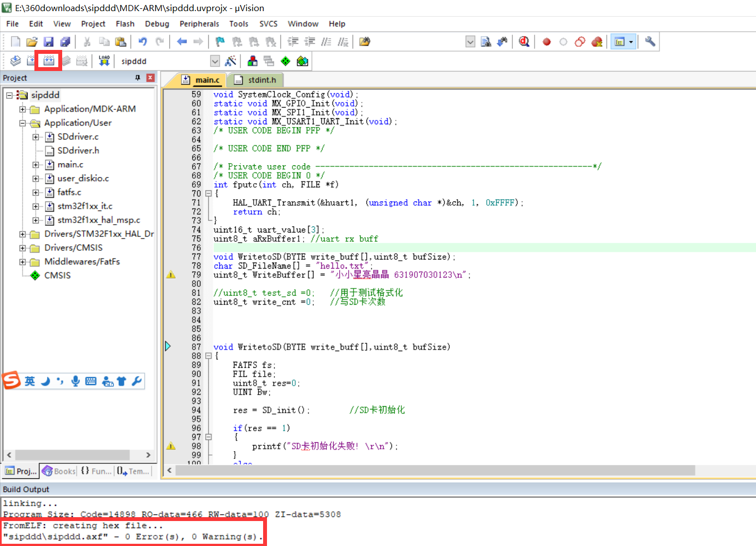Open the Flash menu

125,24
